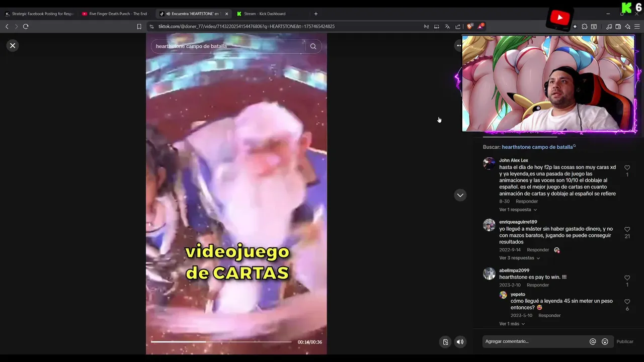Reply to yepeto's comment
The height and width of the screenshot is (362, 644).
click(549, 315)
